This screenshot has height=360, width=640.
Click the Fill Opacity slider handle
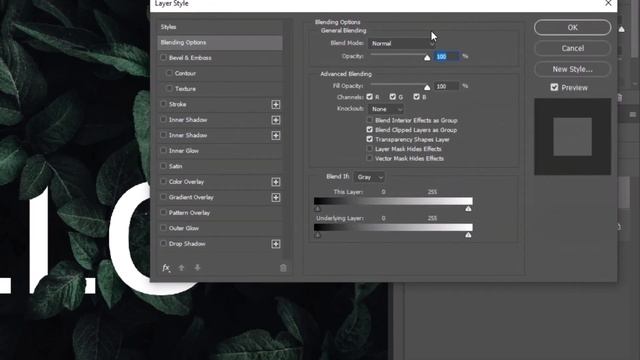(427, 87)
